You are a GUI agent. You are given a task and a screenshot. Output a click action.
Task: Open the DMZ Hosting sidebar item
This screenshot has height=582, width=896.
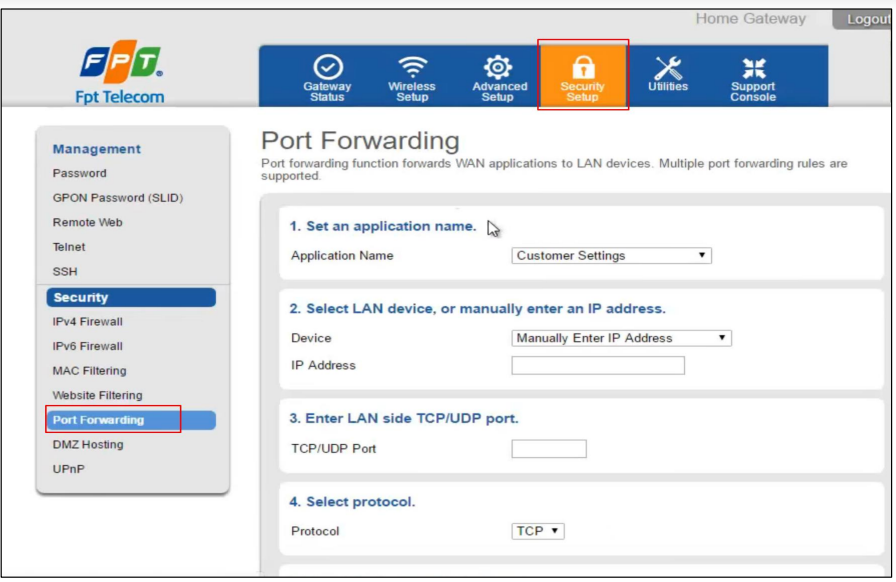[x=88, y=445]
